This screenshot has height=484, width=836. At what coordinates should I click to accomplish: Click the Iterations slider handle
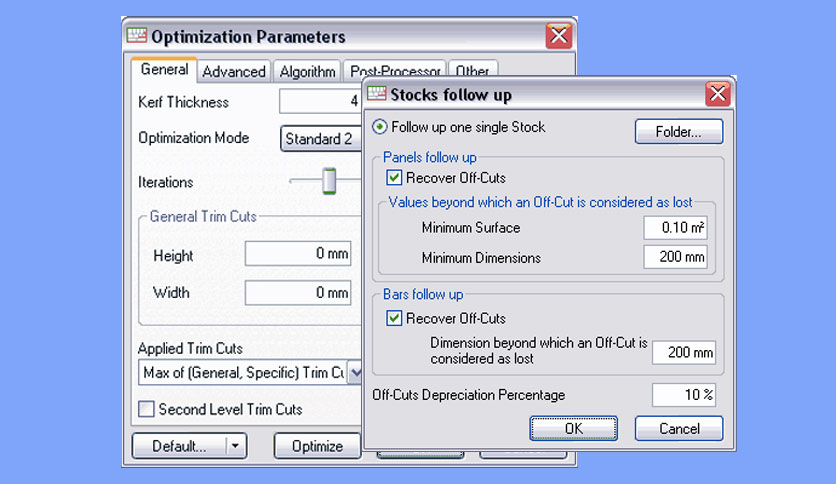[329, 181]
